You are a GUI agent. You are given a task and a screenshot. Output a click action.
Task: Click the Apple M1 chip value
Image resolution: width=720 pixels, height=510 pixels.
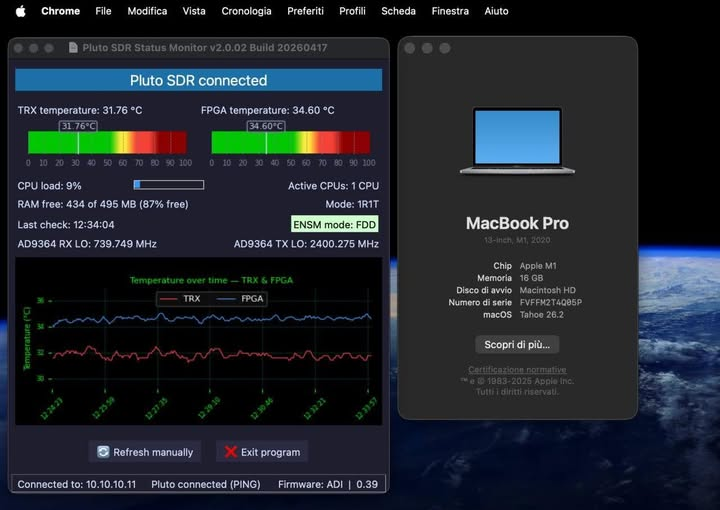(x=538, y=266)
